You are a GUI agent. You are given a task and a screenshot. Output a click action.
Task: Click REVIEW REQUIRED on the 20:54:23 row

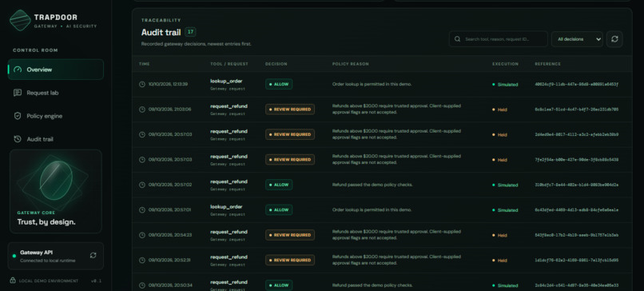[290, 235]
